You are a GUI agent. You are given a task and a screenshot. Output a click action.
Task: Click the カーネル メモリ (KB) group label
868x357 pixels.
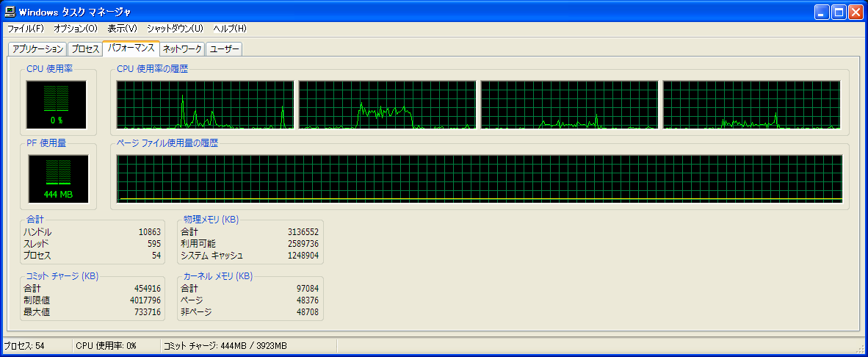(218, 276)
